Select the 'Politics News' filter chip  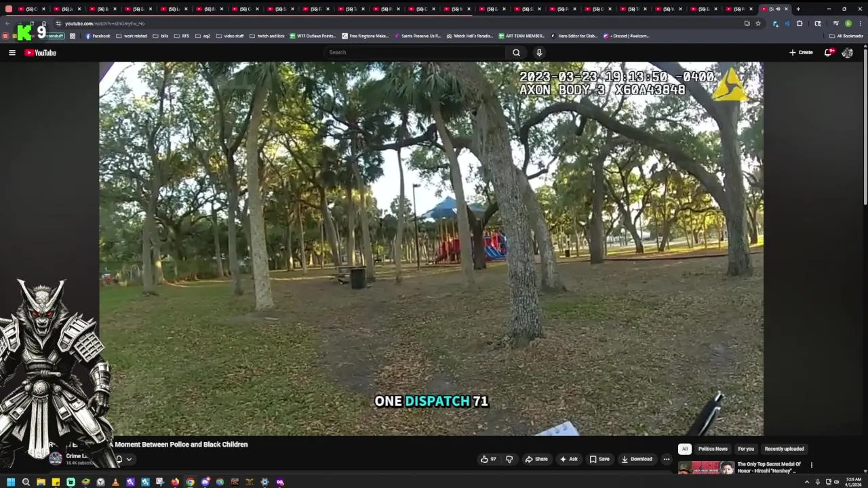[x=713, y=449]
